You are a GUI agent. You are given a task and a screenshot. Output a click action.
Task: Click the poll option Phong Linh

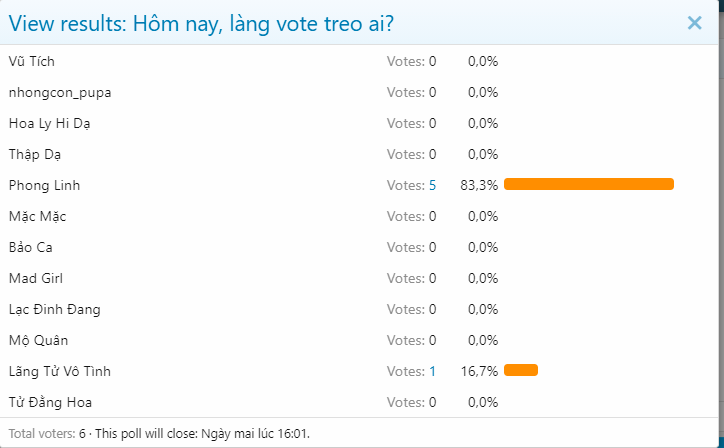(x=44, y=185)
